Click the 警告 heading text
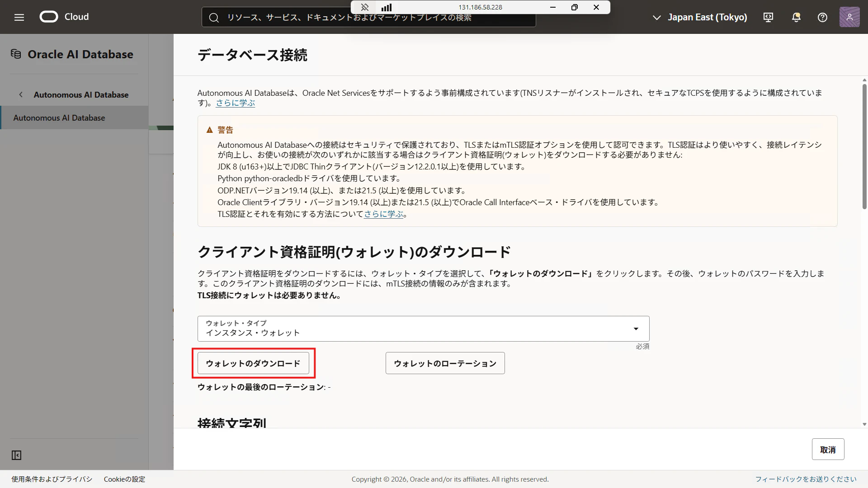Image resolution: width=868 pixels, height=488 pixels. point(225,130)
